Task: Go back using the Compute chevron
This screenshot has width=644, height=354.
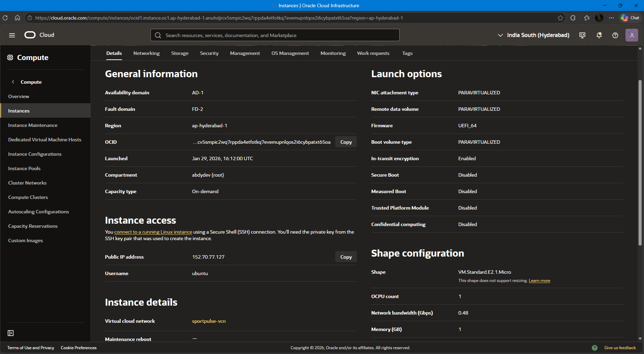Action: [x=13, y=82]
